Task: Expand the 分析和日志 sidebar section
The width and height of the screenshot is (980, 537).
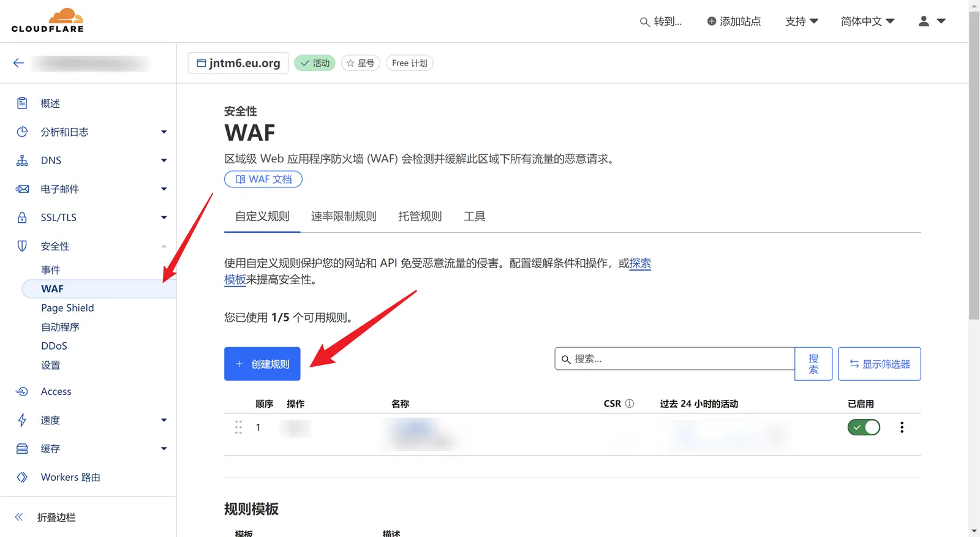Action: 164,132
